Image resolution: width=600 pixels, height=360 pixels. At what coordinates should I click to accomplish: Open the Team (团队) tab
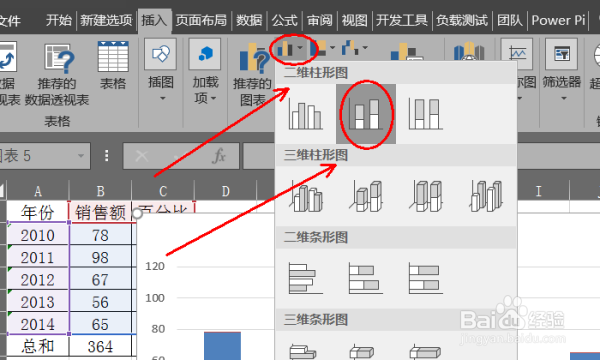pos(510,20)
